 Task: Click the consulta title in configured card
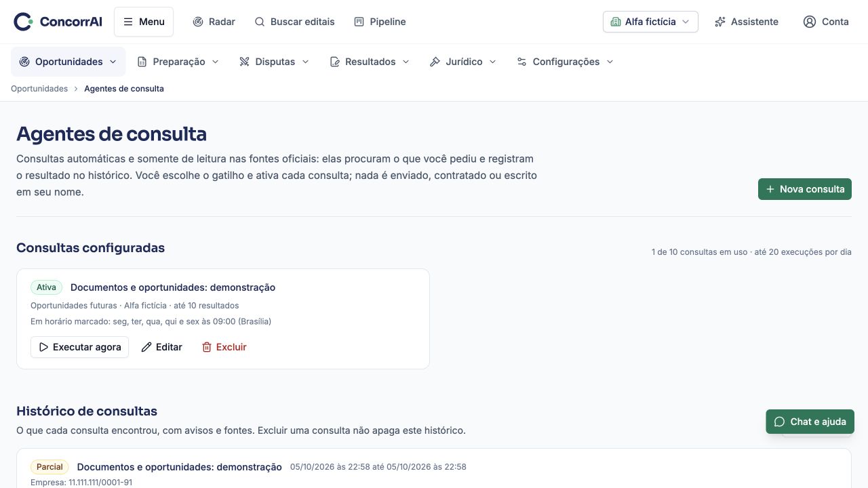[173, 287]
